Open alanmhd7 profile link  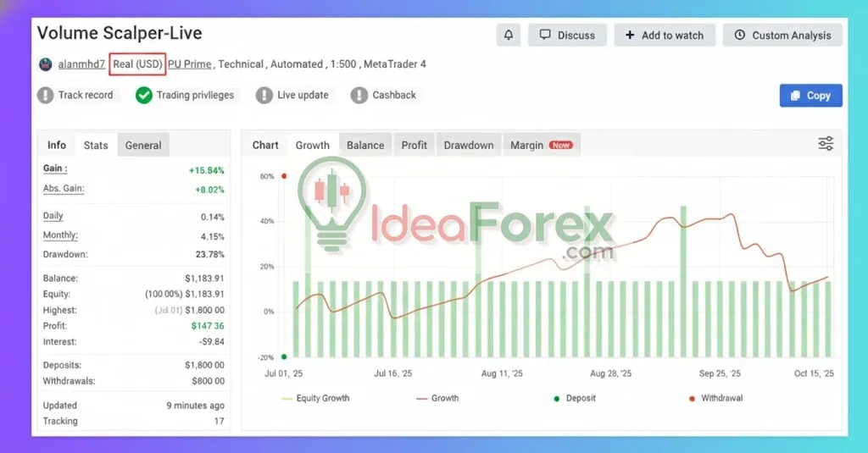pos(81,64)
